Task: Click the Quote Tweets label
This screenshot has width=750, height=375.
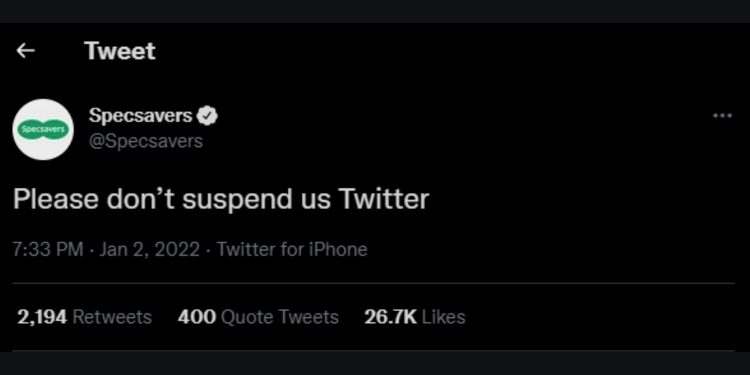Action: point(281,317)
